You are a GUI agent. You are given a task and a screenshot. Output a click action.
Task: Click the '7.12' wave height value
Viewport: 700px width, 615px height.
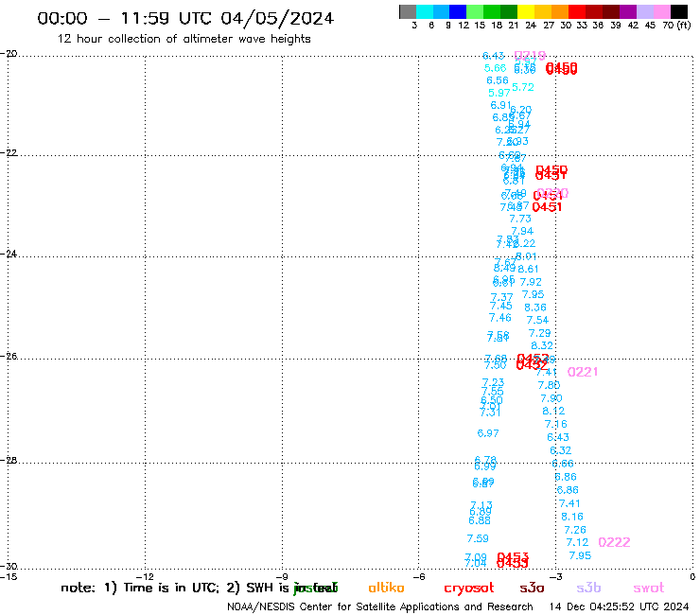(577, 542)
